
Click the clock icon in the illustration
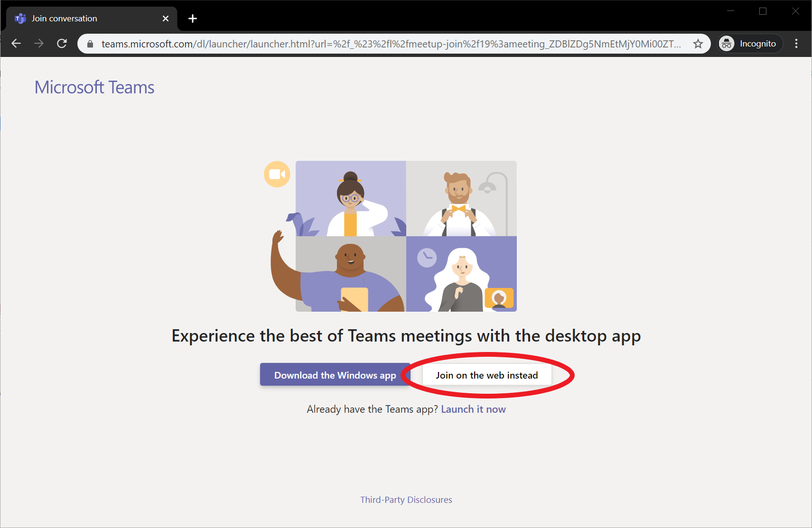pos(427,258)
